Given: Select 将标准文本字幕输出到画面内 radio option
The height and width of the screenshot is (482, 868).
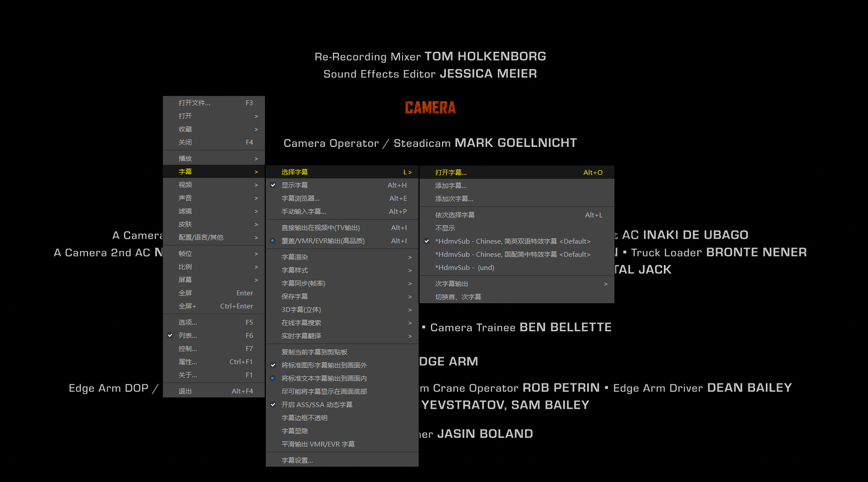Looking at the screenshot, I should point(324,379).
